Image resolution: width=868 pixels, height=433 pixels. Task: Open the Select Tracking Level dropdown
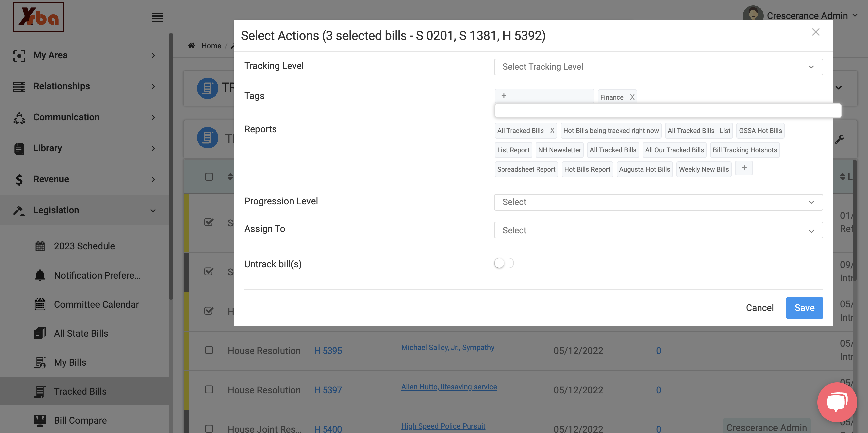[658, 67]
